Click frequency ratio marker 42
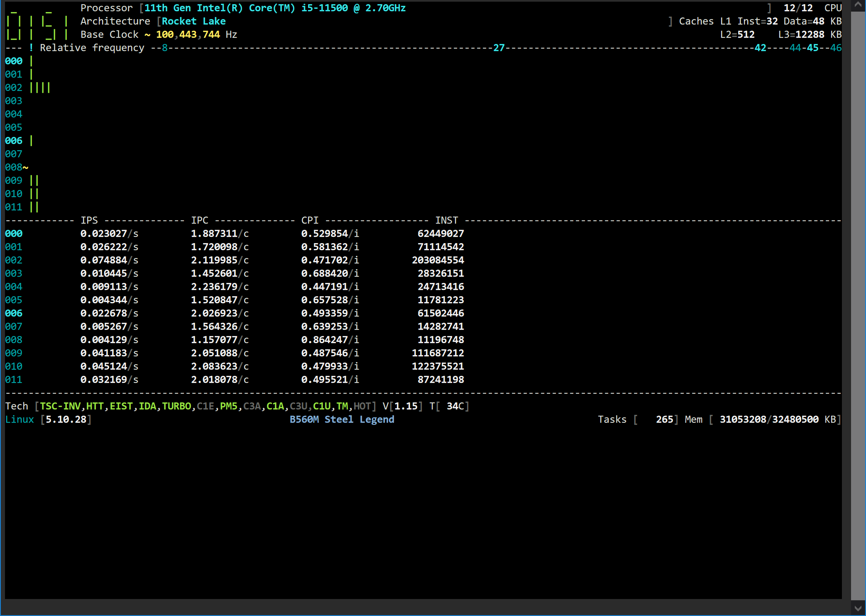The image size is (866, 616). click(760, 48)
